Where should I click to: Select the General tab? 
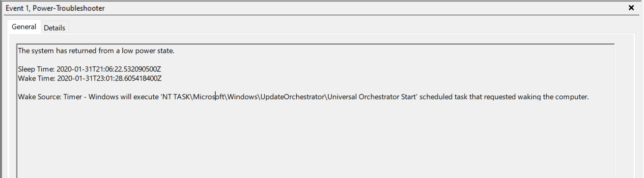tap(24, 27)
